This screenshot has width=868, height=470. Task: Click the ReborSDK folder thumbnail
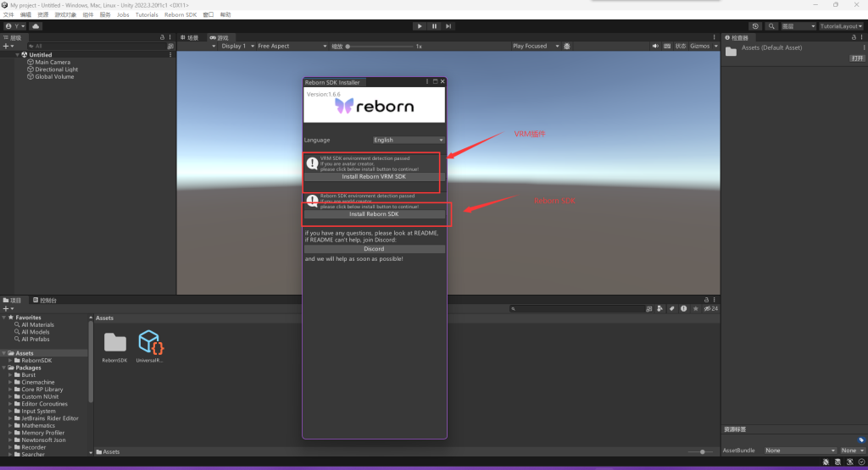click(x=114, y=342)
